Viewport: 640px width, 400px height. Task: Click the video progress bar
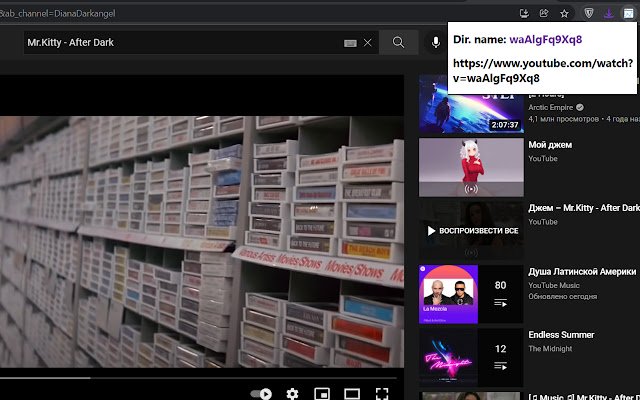pos(198,378)
